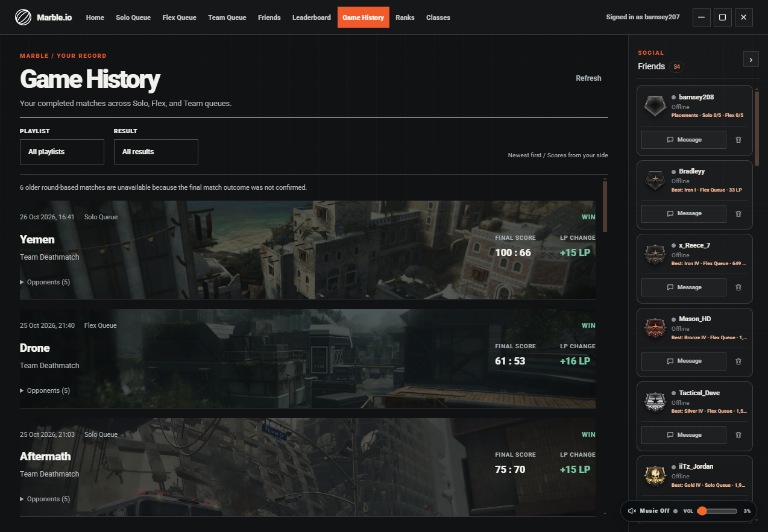Screen dimensions: 768x532
Task: Go to the Home tab
Action: (x=95, y=17)
